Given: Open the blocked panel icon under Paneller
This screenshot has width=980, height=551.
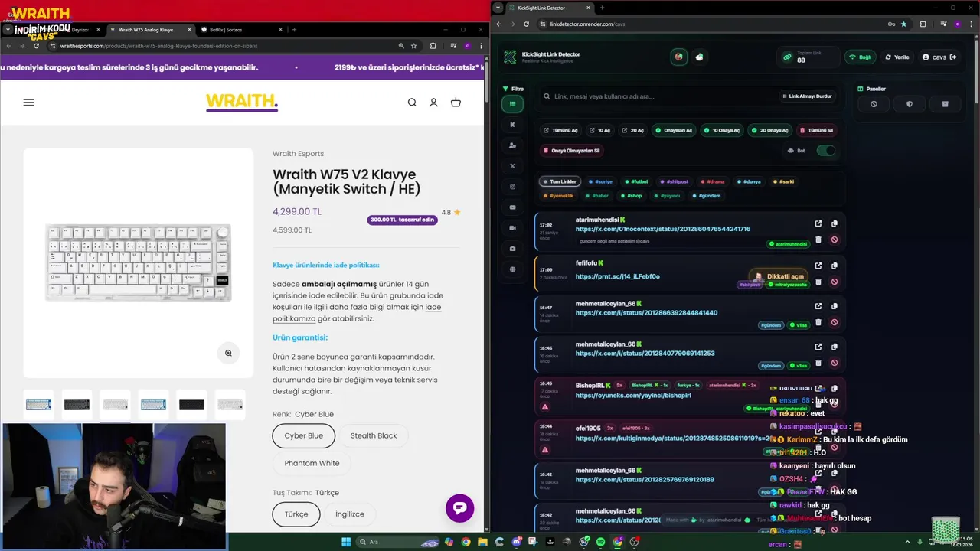Looking at the screenshot, I should click(874, 104).
